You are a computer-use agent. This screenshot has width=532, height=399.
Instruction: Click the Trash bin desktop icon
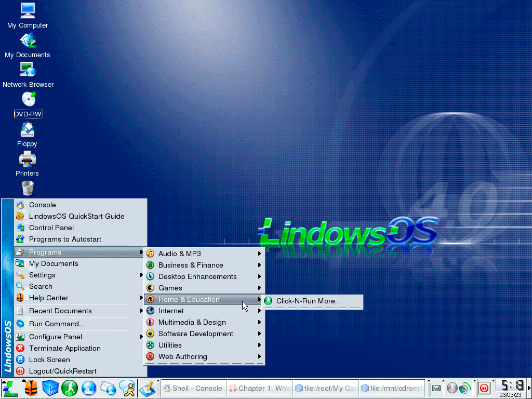click(x=28, y=188)
